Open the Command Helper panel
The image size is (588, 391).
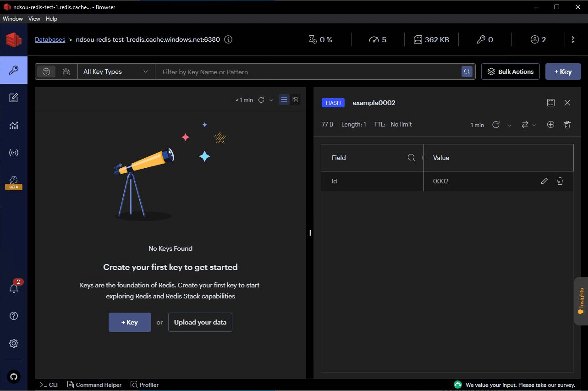click(94, 385)
